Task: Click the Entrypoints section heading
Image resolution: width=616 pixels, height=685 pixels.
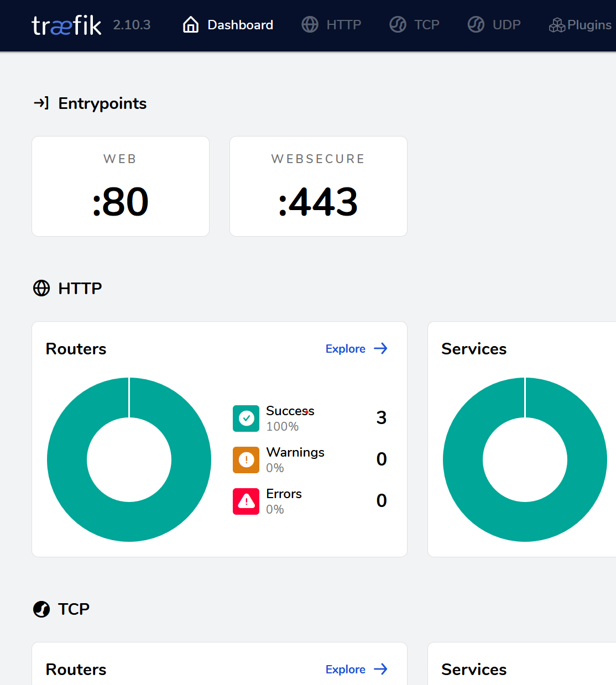Action: click(102, 103)
